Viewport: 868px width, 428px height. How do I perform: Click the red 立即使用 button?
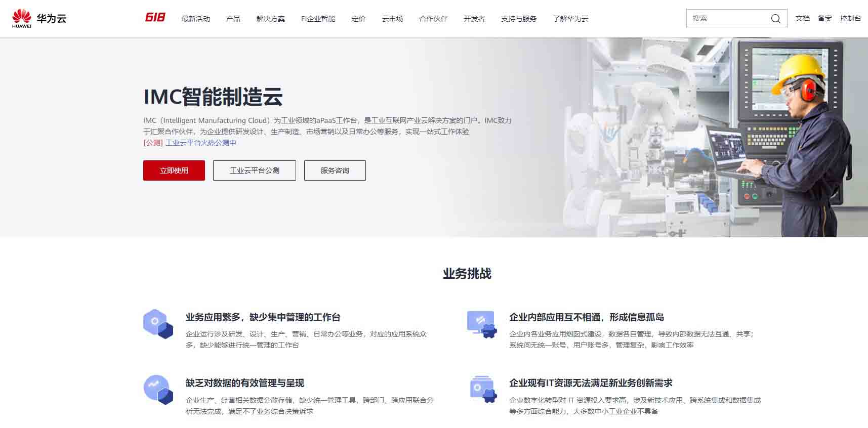pyautogui.click(x=174, y=170)
